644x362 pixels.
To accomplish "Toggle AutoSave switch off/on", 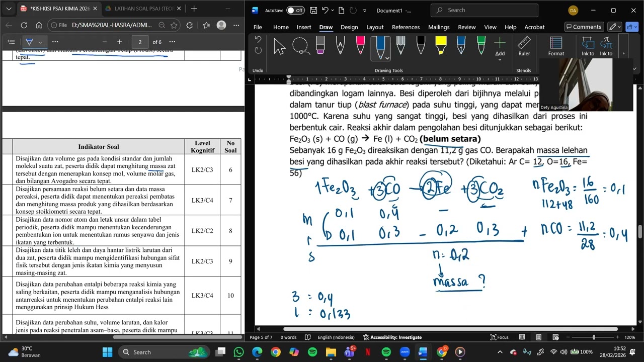I will tap(295, 11).
